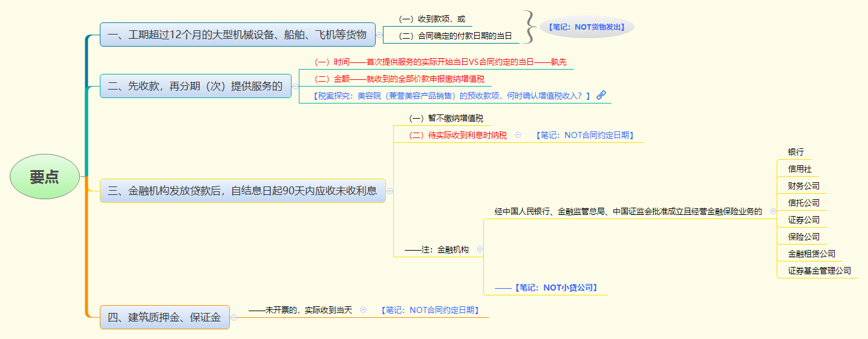Image resolution: width=868 pixels, height=339 pixels.
Task: Select the NOT货物发出 callout bubble
Action: tap(587, 27)
